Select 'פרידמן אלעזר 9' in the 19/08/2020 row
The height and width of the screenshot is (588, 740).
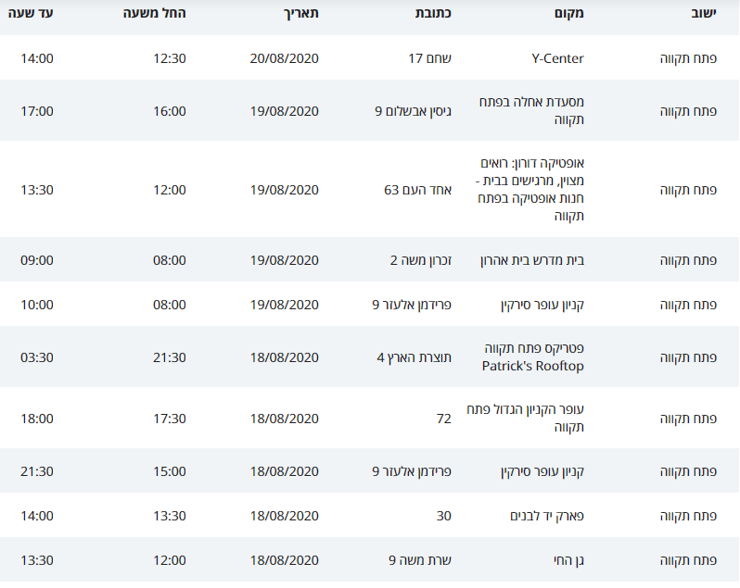(412, 305)
